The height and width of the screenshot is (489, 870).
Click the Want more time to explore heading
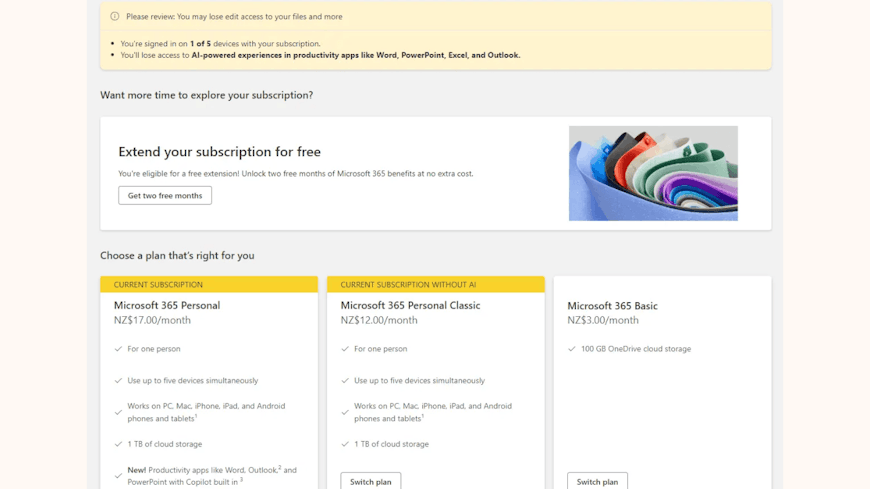[206, 95]
